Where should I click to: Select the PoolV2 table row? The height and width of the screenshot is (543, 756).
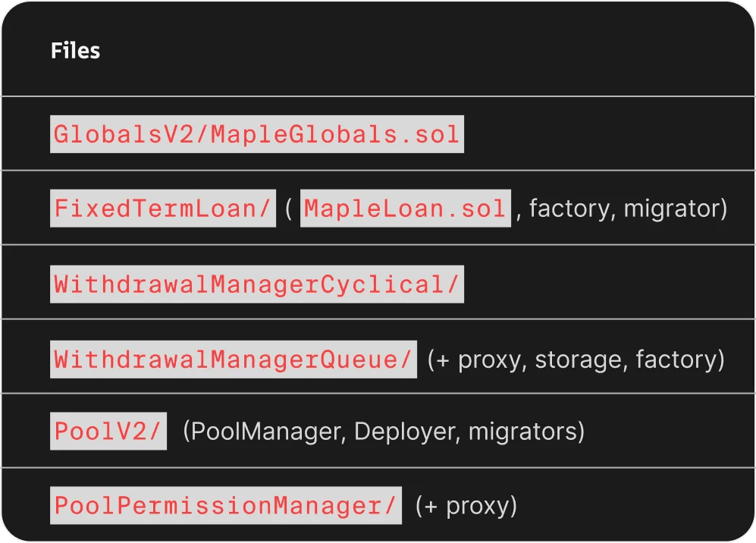[378, 431]
